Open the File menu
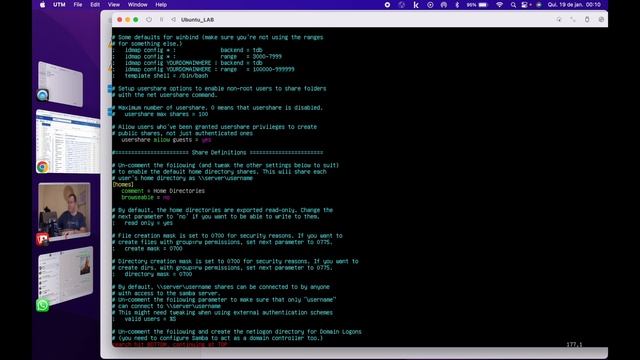 [x=78, y=5]
